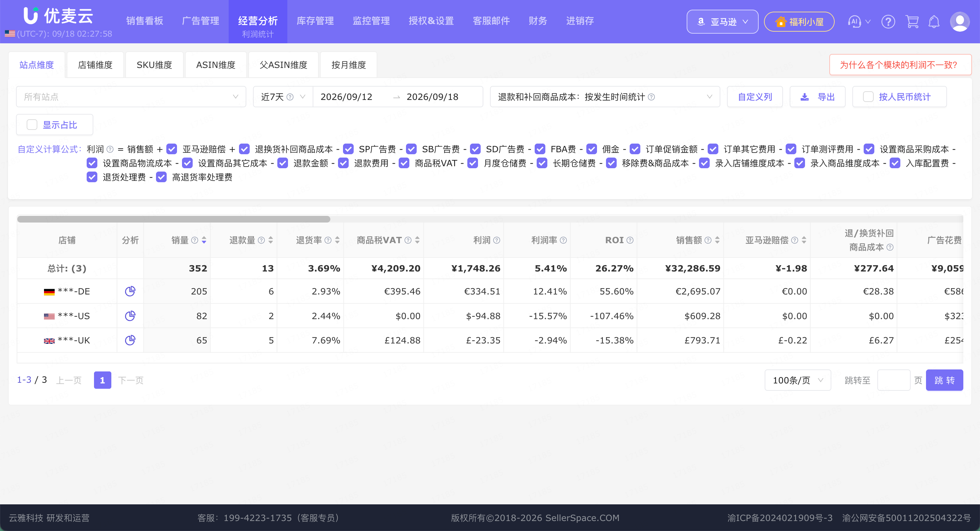The image size is (980, 531).
Task: Open the 所有站点 site dropdown
Action: tap(131, 97)
